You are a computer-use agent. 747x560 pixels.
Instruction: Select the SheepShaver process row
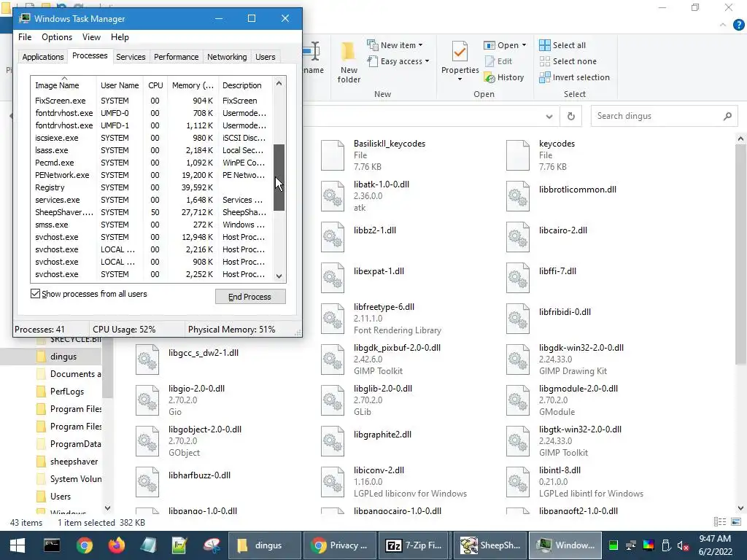[152, 212]
